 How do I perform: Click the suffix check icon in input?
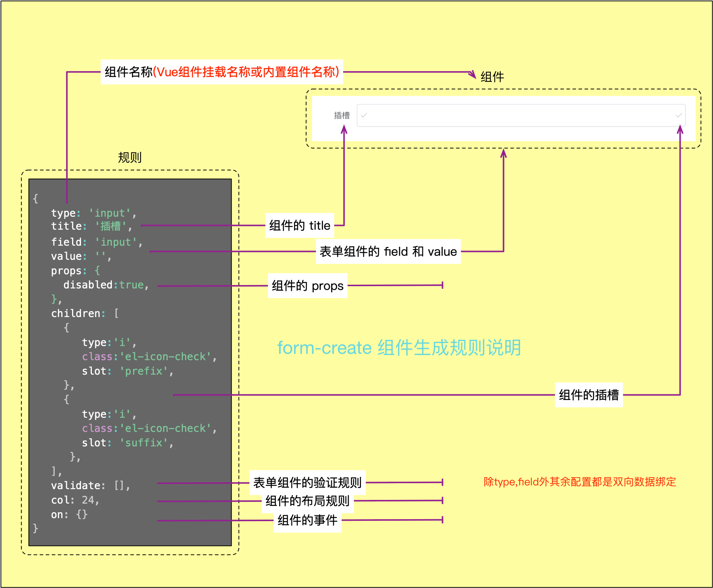678,115
